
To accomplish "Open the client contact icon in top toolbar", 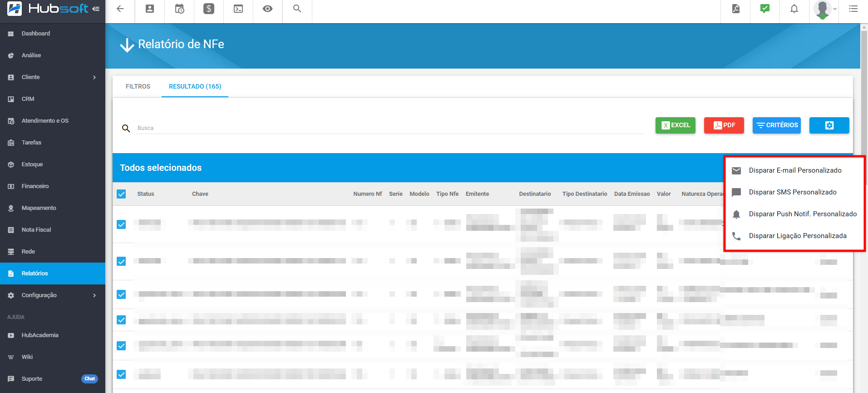I will coord(150,9).
